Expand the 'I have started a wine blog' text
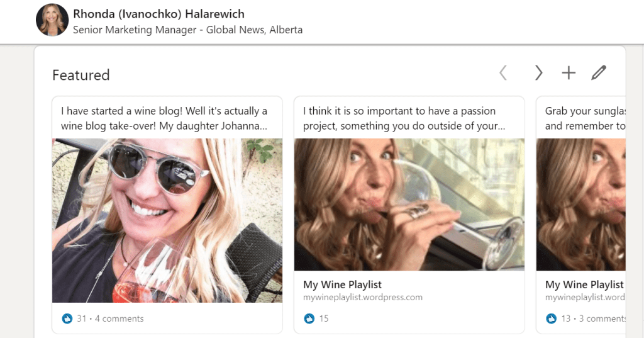644x338 pixels. pos(164,118)
